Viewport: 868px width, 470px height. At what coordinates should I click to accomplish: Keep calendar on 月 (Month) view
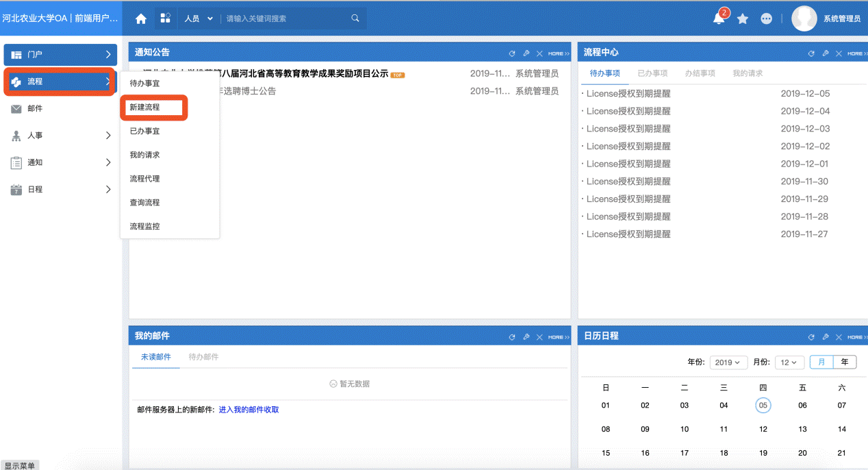point(821,362)
